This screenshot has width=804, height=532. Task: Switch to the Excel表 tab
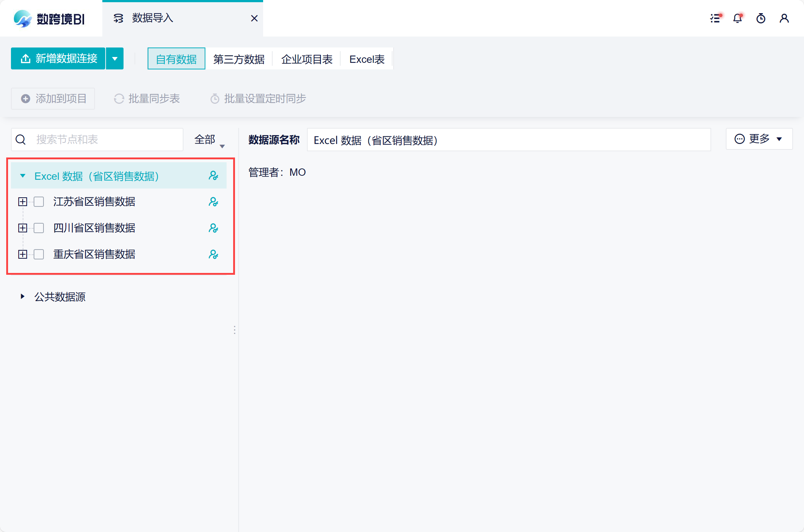(x=367, y=59)
